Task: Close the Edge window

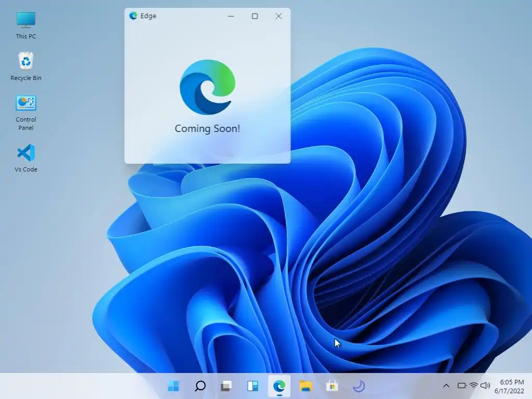Action: point(278,16)
